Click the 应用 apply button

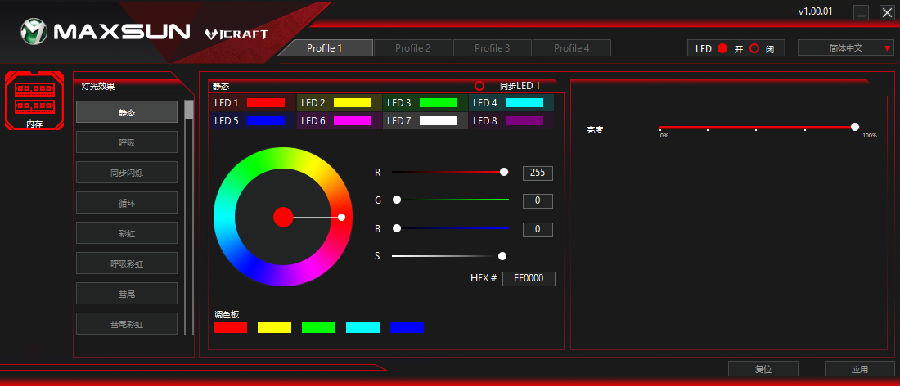860,369
